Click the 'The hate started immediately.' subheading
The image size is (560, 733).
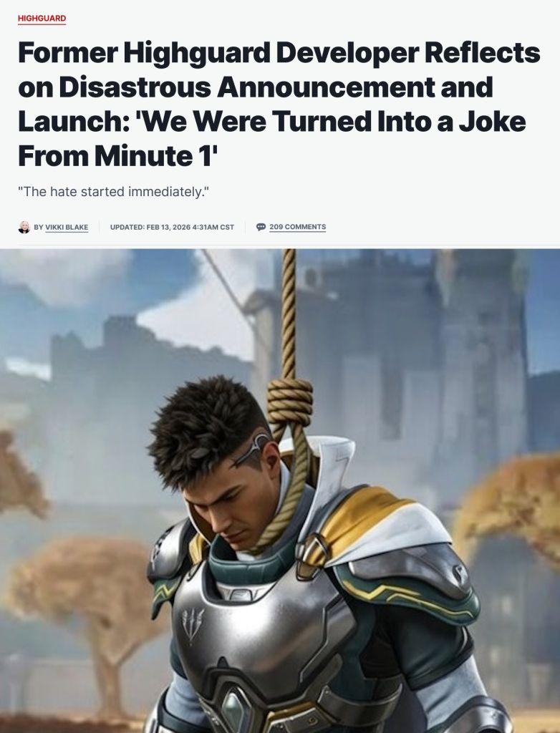[x=113, y=192]
